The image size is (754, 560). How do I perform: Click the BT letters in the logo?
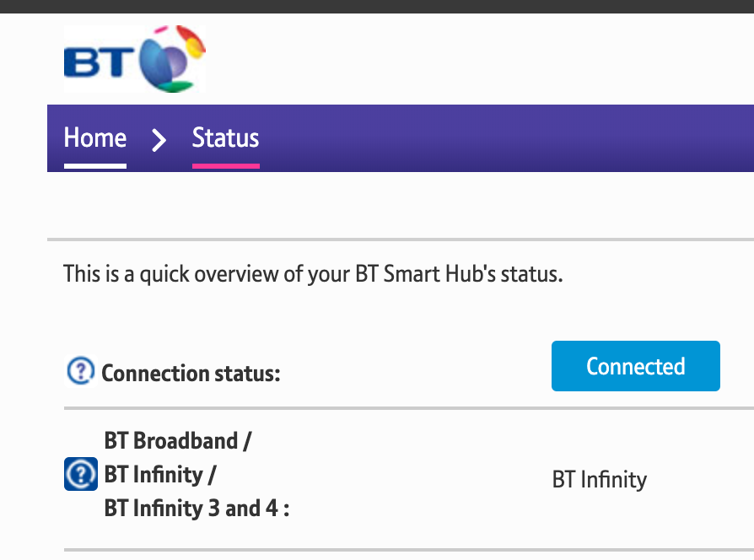[x=100, y=62]
